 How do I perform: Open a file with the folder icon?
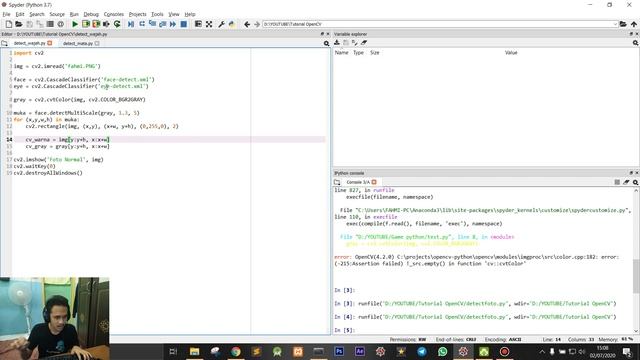19,24
